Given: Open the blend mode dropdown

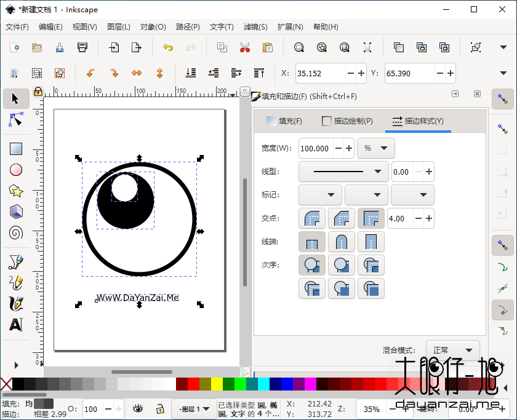Looking at the screenshot, I should tap(453, 350).
